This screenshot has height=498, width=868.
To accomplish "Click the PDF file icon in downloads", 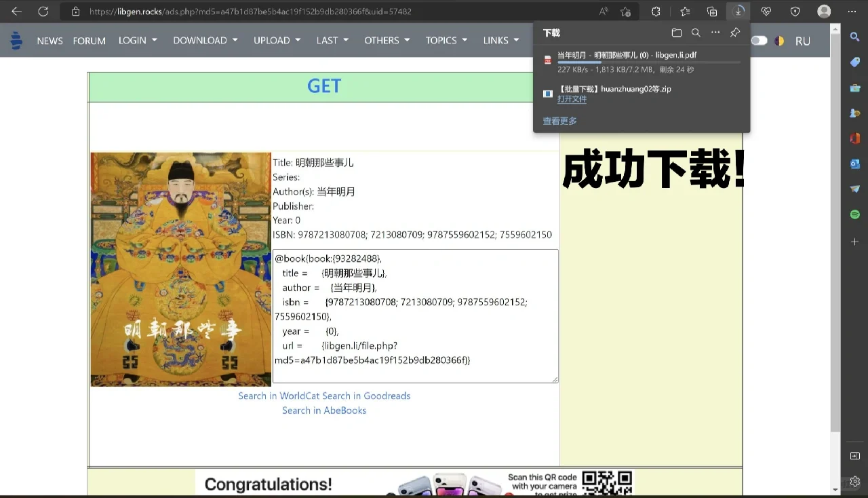I will [x=548, y=60].
